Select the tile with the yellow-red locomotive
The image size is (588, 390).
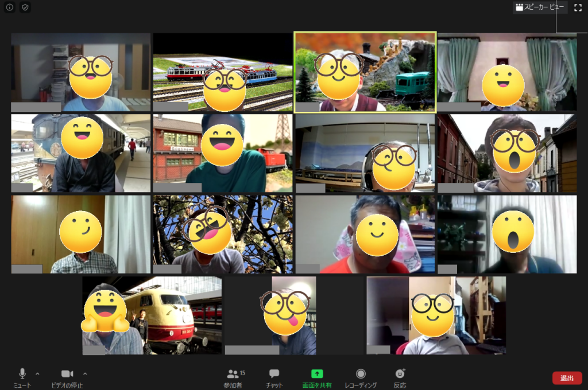[x=152, y=315]
